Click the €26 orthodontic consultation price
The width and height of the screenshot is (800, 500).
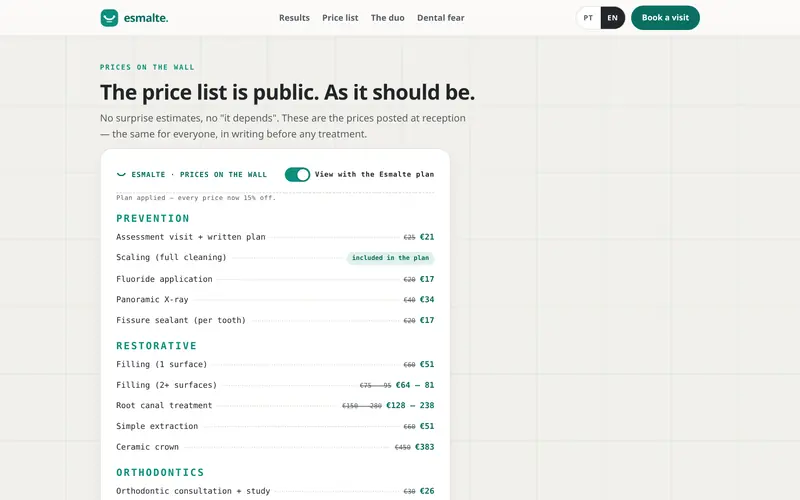coord(427,491)
